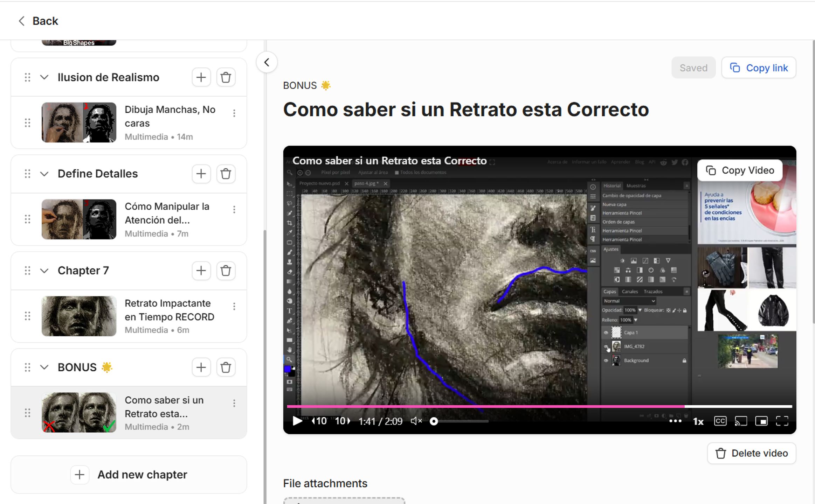Click the Saved status button
The height and width of the screenshot is (504, 815).
693,68
